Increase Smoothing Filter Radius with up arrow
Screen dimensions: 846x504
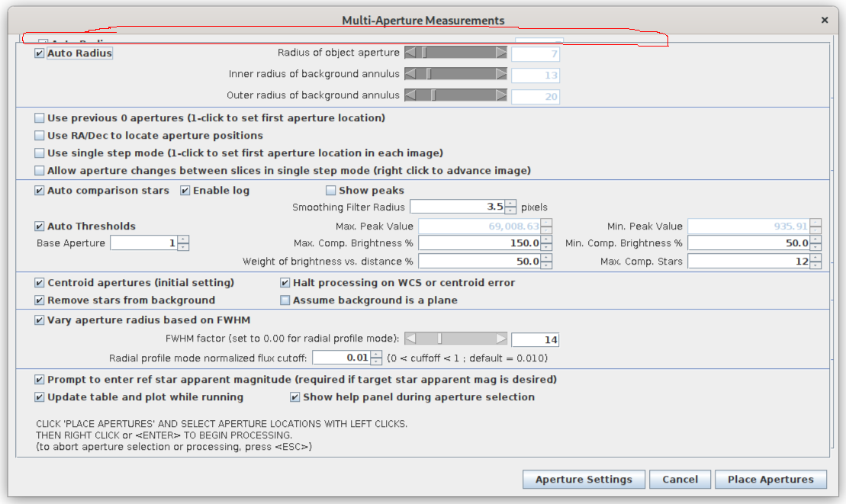(510, 204)
